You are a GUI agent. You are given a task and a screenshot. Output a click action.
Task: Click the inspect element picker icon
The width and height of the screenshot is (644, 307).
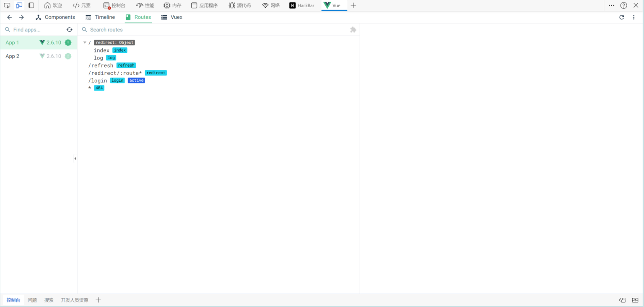pos(7,5)
